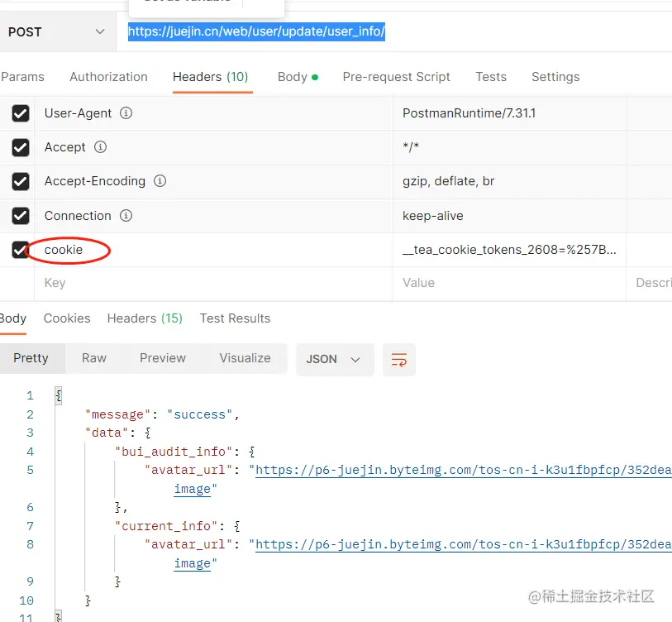Click the "data" key on line 3

[x=107, y=433]
